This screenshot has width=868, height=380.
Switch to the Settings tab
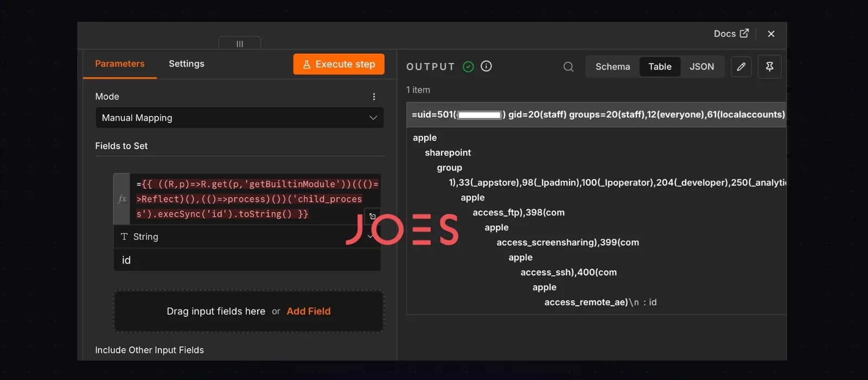click(x=187, y=64)
